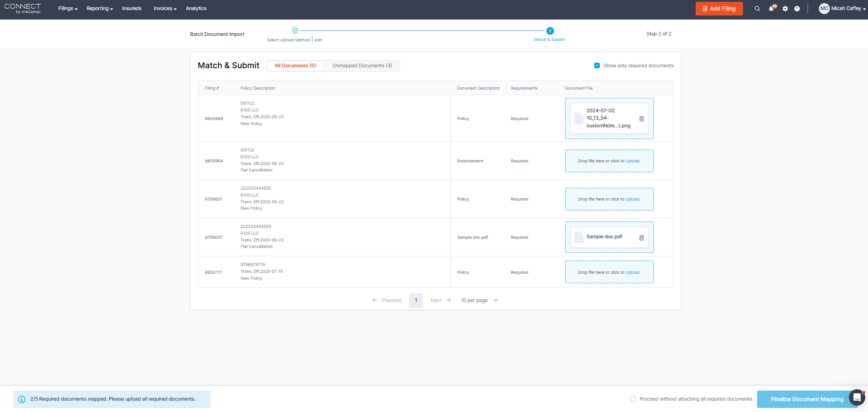Click filing number 8810777
868x412 pixels.
[213, 272]
